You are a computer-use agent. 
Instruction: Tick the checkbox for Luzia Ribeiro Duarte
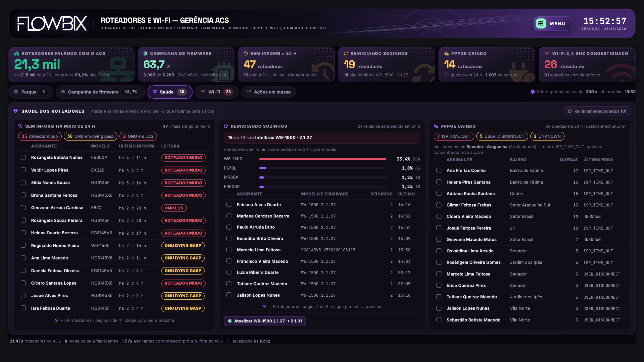pos(229,272)
